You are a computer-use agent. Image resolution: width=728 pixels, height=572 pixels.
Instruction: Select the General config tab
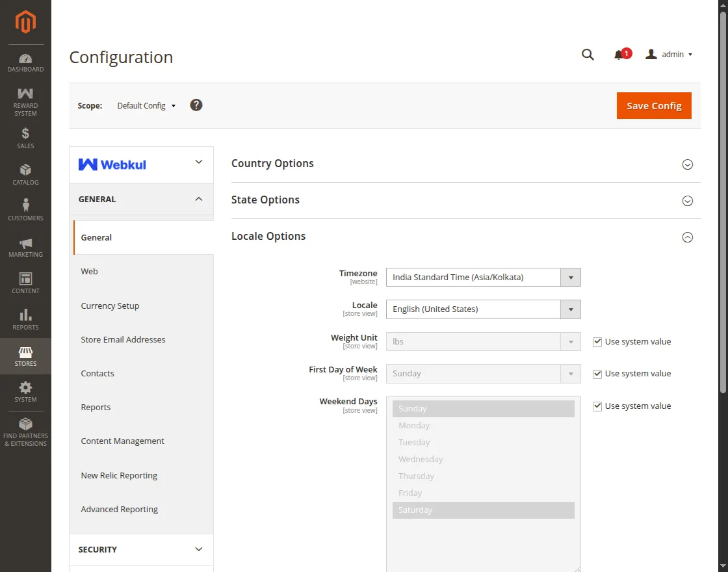pyautogui.click(x=144, y=237)
